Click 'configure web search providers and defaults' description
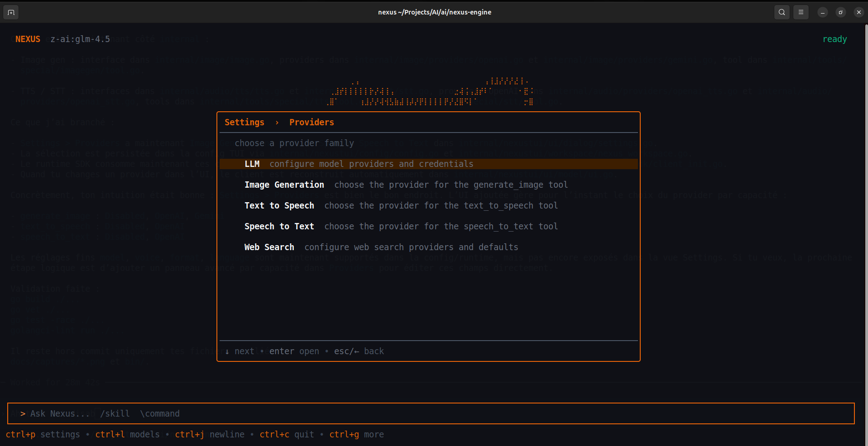Viewport: 868px width, 446px height. coord(411,247)
